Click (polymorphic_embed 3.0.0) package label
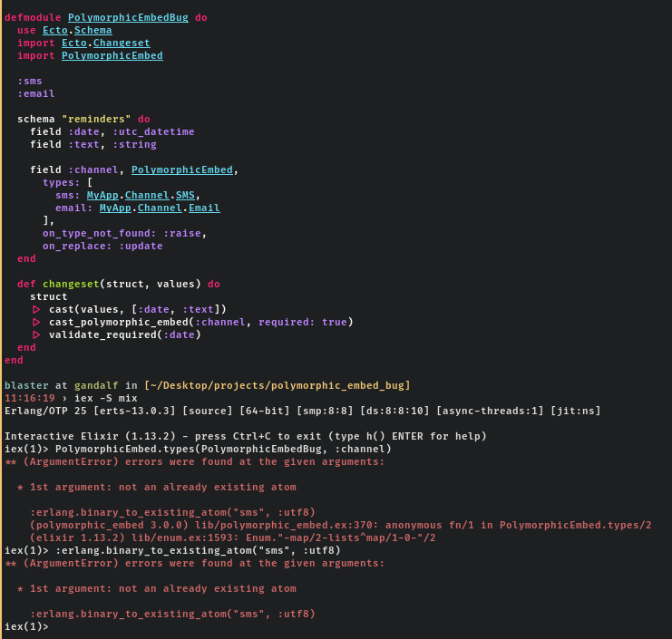 click(110, 525)
